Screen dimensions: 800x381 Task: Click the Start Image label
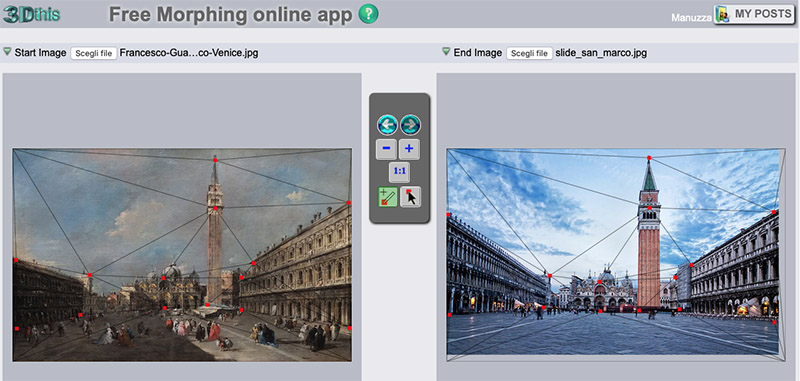point(40,53)
